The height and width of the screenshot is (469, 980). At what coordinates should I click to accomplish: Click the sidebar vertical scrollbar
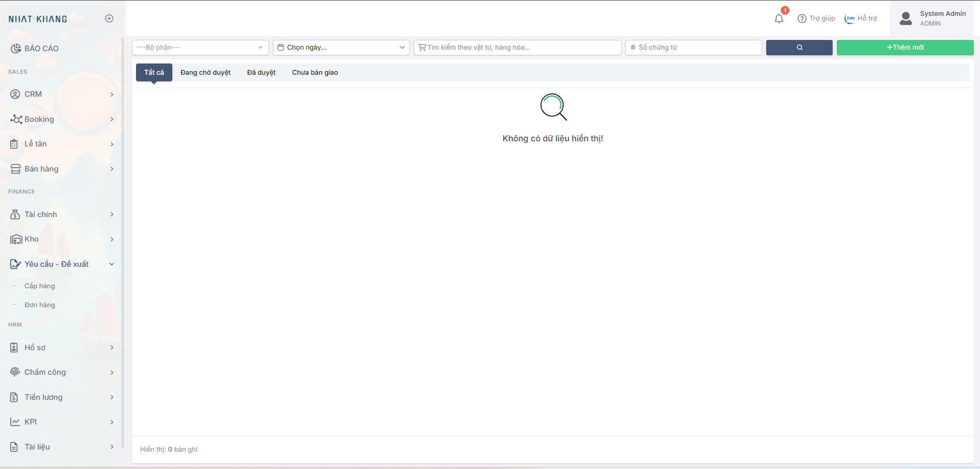click(123, 241)
